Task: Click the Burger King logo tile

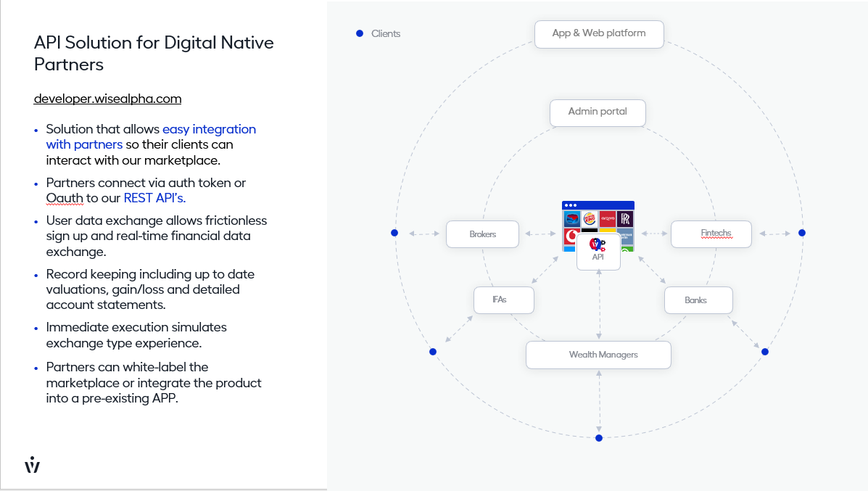Action: point(590,218)
